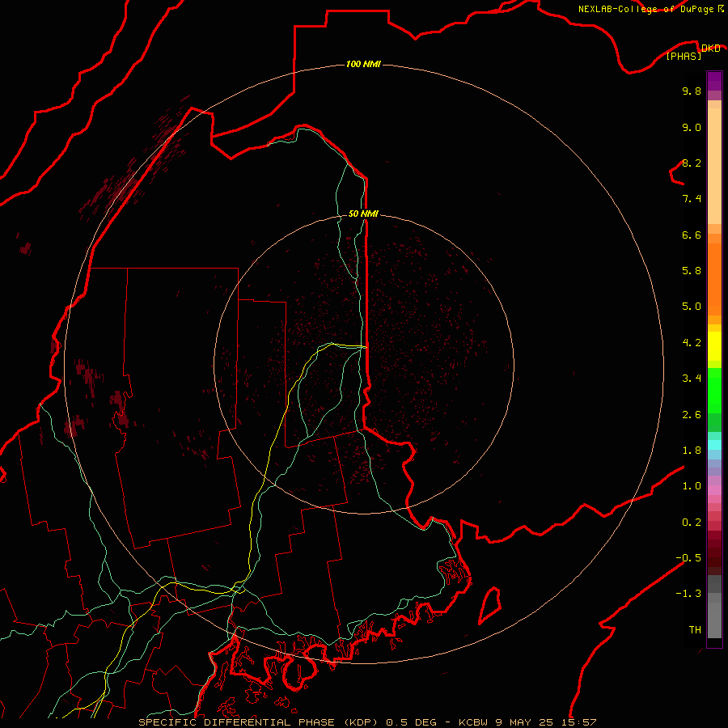Pick the purple swatch atop the color bar
This screenshot has height=728, width=728.
pyautogui.click(x=714, y=81)
